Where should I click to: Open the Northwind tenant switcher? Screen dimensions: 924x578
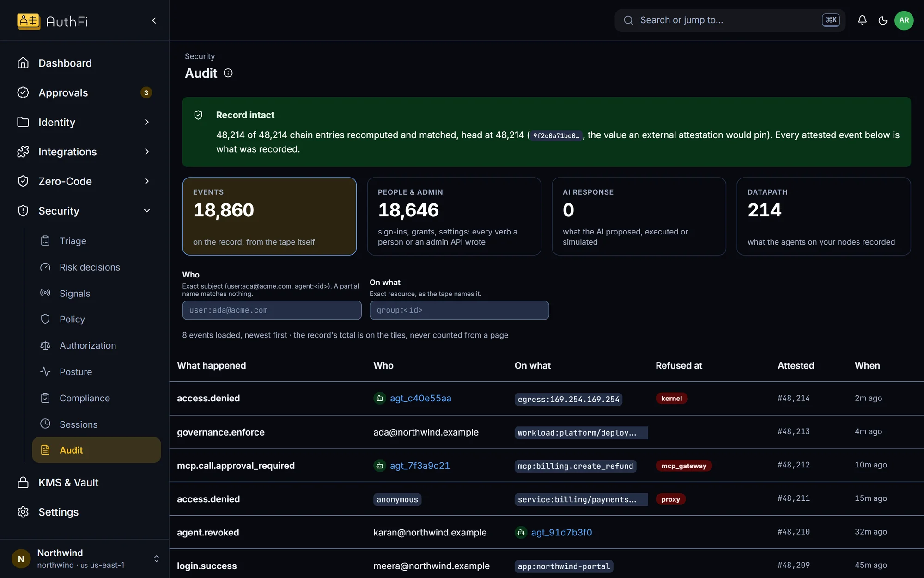85,559
